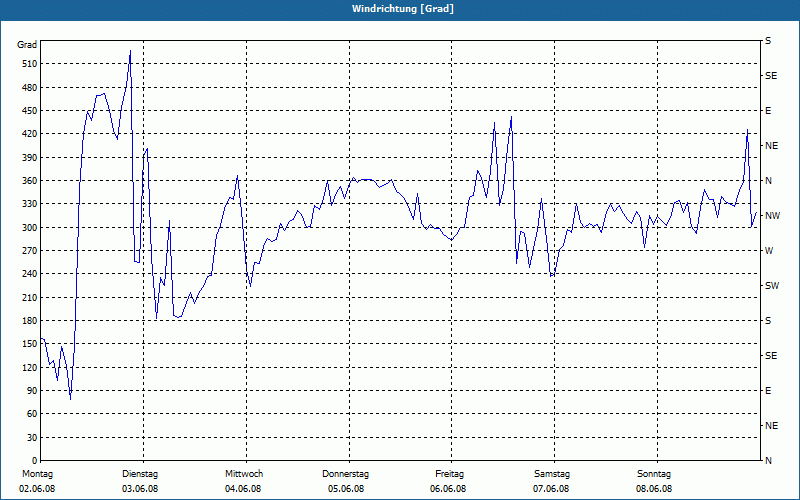Select the 0 label at y-axis origin
This screenshot has width=800, height=500.
(34, 461)
